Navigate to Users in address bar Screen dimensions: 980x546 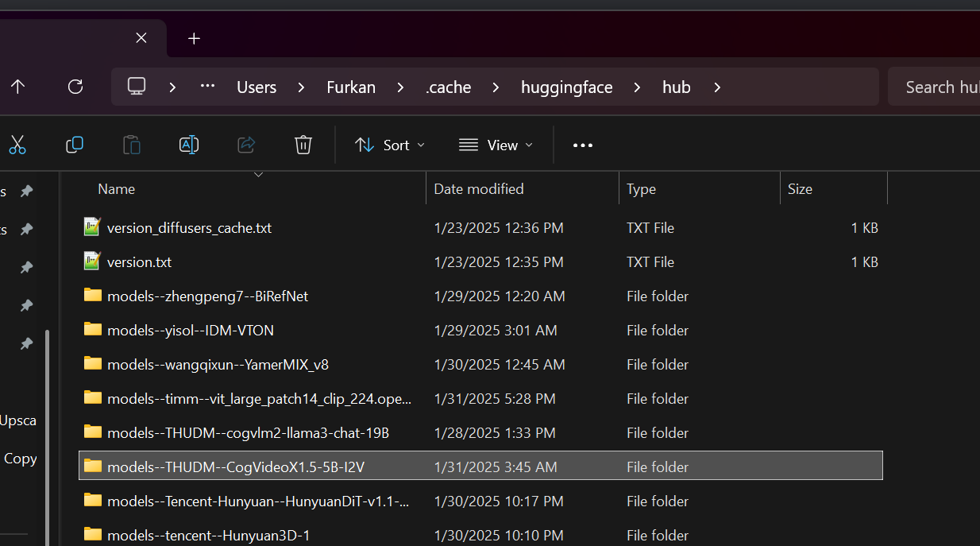click(x=257, y=87)
